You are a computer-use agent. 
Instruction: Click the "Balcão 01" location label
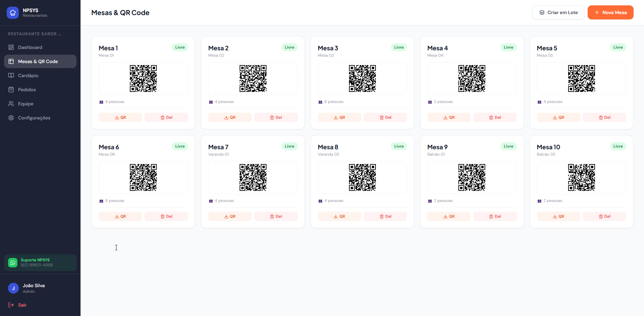point(436,154)
